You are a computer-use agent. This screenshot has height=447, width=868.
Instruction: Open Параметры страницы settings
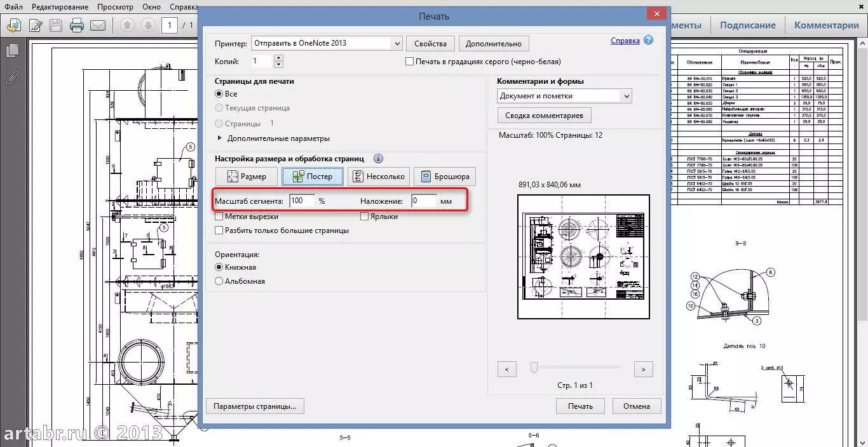point(254,406)
